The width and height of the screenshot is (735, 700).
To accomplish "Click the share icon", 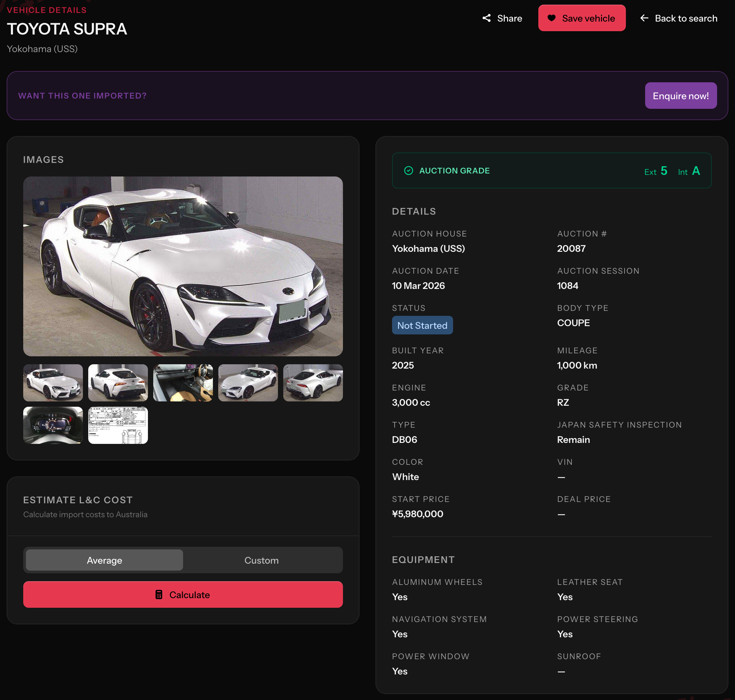I will click(x=487, y=18).
